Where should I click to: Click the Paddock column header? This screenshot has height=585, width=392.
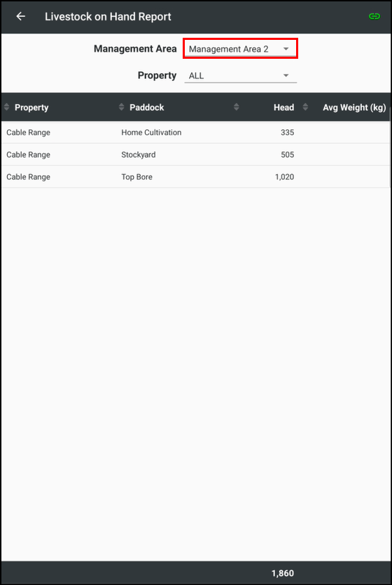[x=147, y=108]
